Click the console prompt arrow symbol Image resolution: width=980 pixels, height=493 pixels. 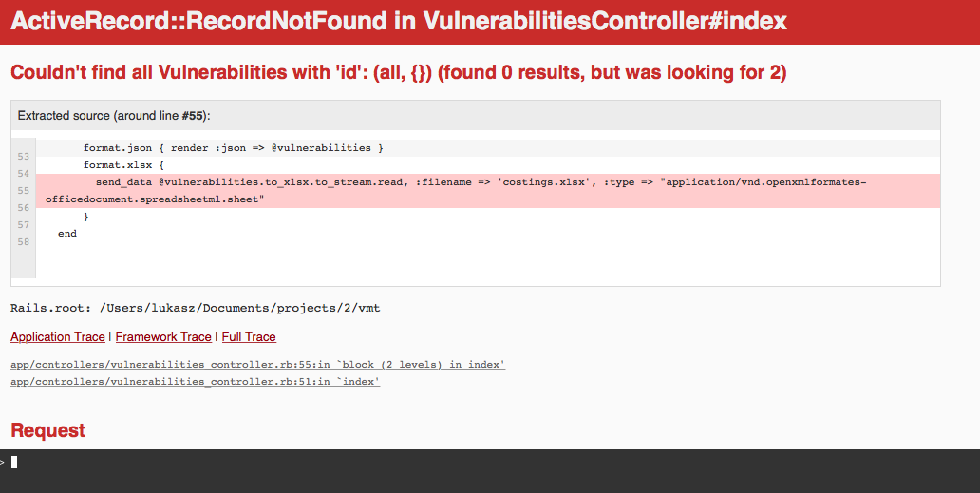[3, 463]
